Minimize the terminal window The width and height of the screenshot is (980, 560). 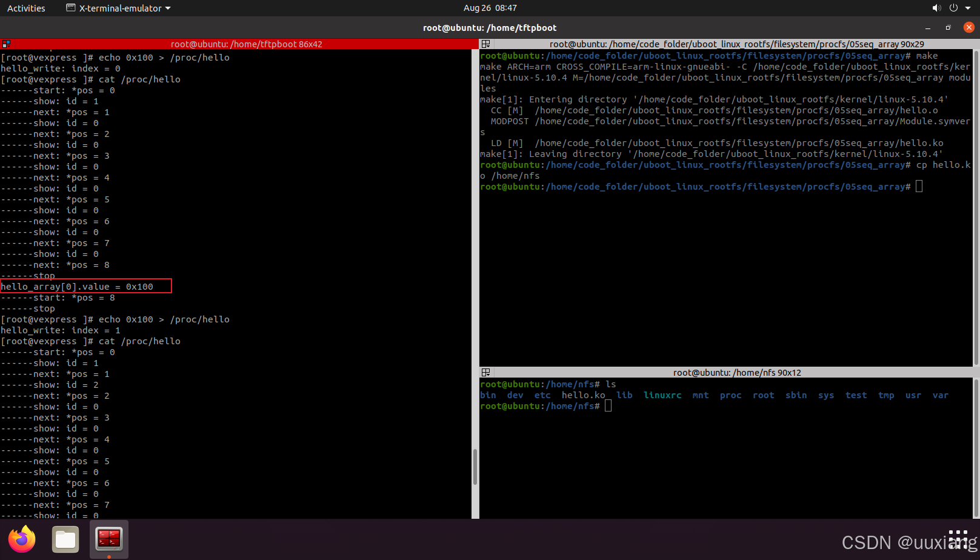tap(927, 28)
